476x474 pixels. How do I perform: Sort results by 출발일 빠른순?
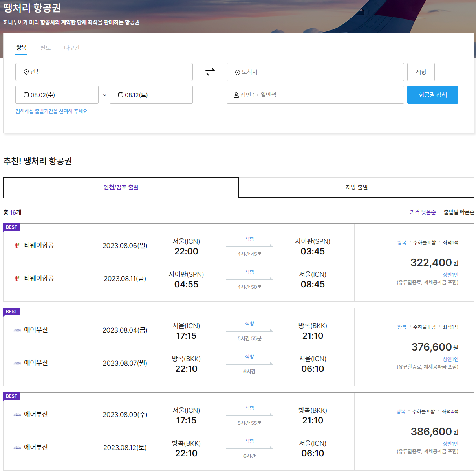tap(459, 212)
